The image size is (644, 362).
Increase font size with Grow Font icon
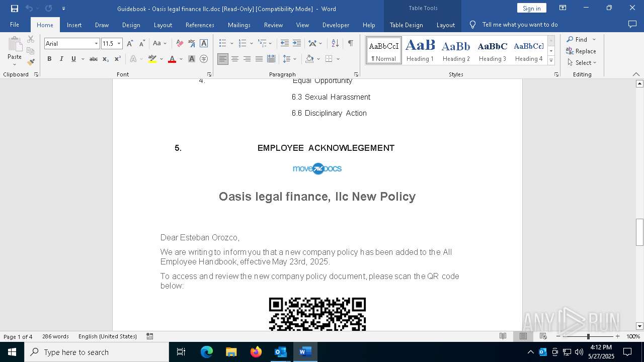tap(130, 44)
